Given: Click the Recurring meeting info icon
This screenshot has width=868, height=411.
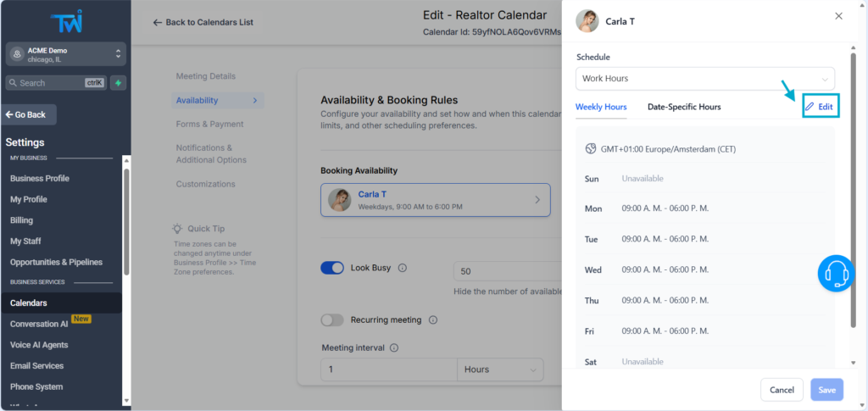Looking at the screenshot, I should (x=433, y=320).
